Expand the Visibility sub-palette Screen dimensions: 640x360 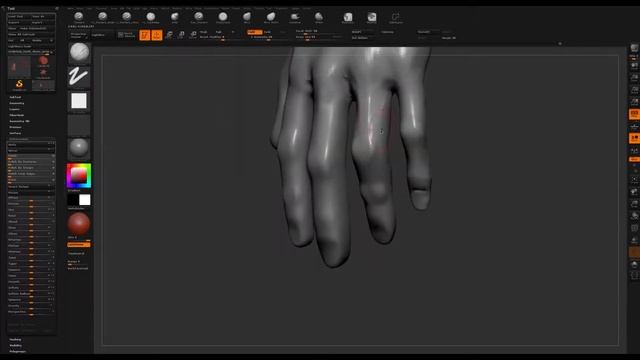coord(16,345)
